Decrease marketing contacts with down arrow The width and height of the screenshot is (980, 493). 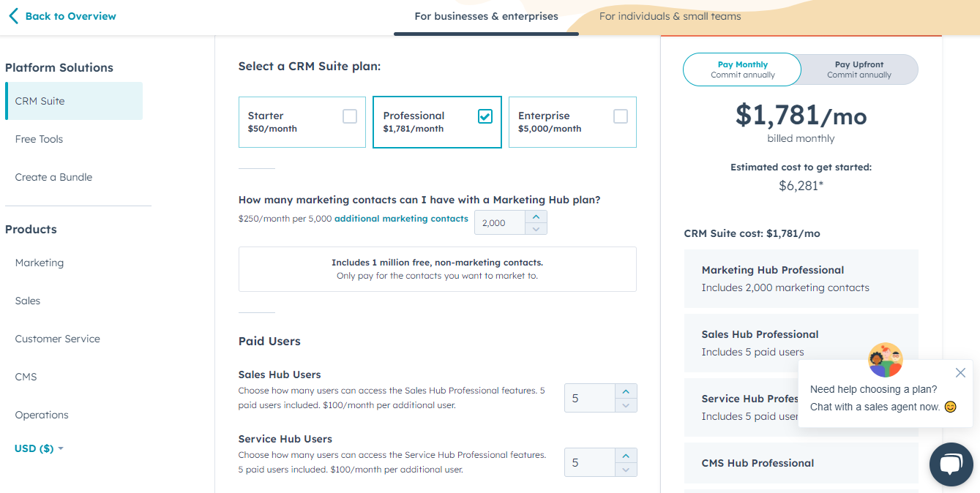coord(536,229)
